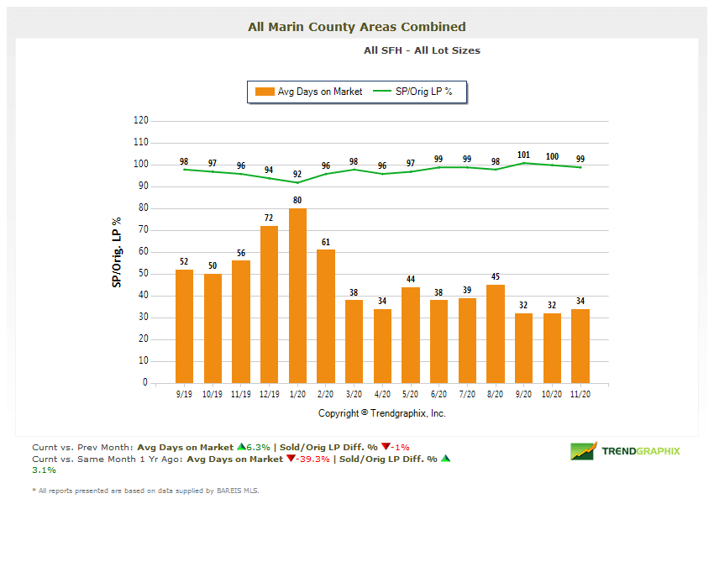
Task: Click the green up arrow above 3.1%
Action: 445,459
